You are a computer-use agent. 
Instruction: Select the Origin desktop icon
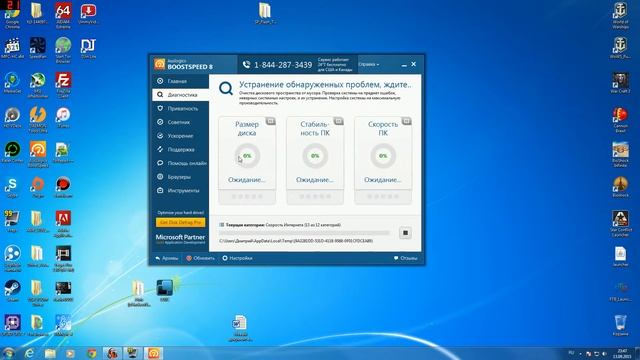pyautogui.click(x=38, y=187)
